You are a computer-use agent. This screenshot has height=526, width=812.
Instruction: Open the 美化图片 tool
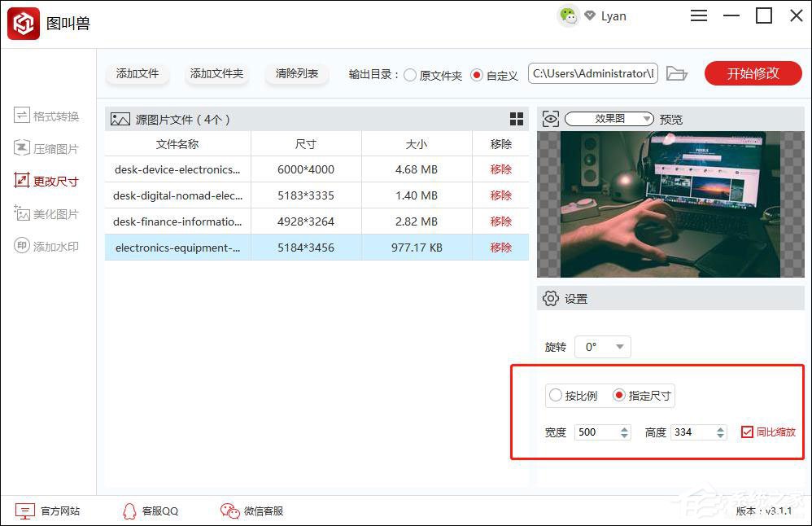49,213
